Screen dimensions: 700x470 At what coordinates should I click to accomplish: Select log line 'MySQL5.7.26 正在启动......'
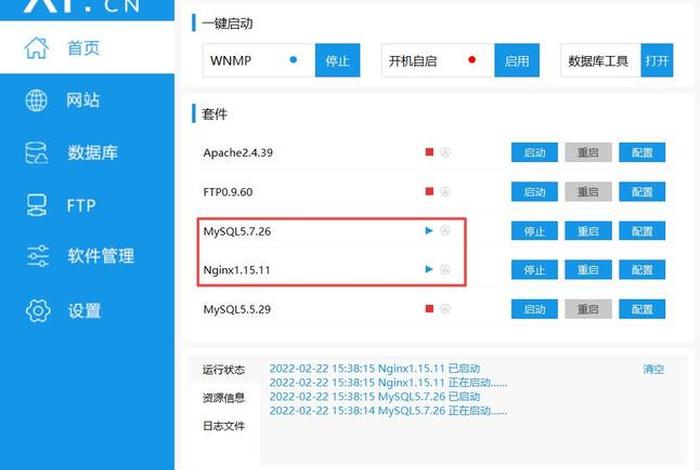pyautogui.click(x=388, y=411)
